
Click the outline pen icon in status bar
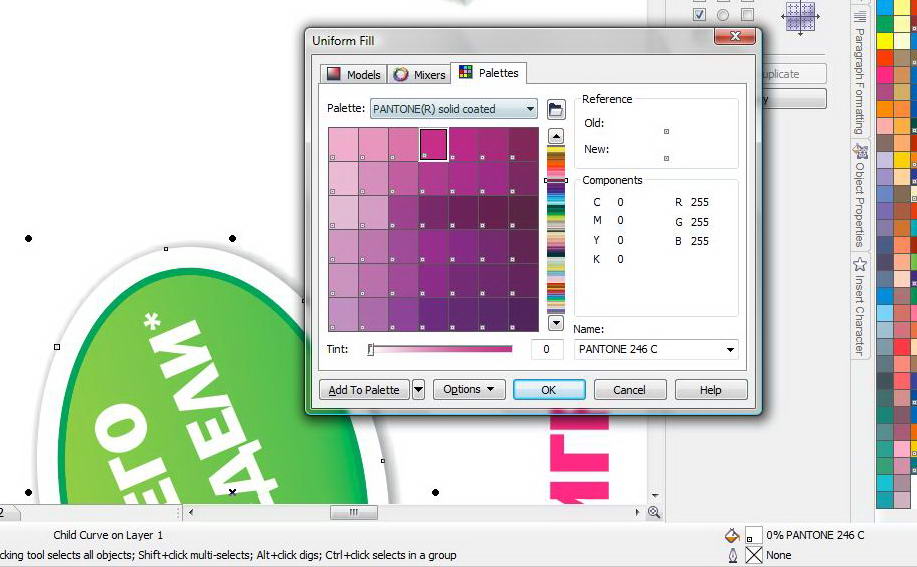point(733,555)
